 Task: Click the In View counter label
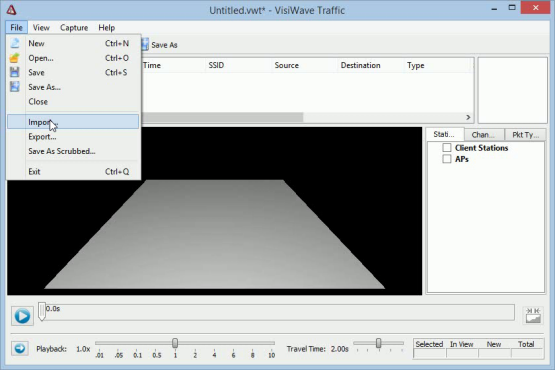461,344
